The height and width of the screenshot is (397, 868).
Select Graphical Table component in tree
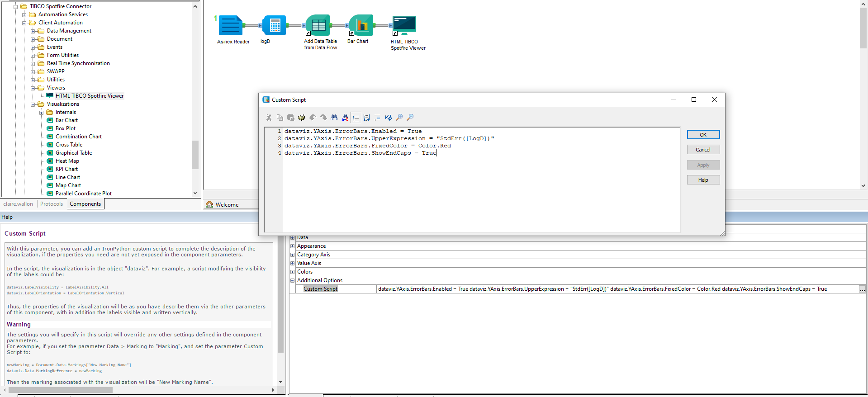click(74, 153)
